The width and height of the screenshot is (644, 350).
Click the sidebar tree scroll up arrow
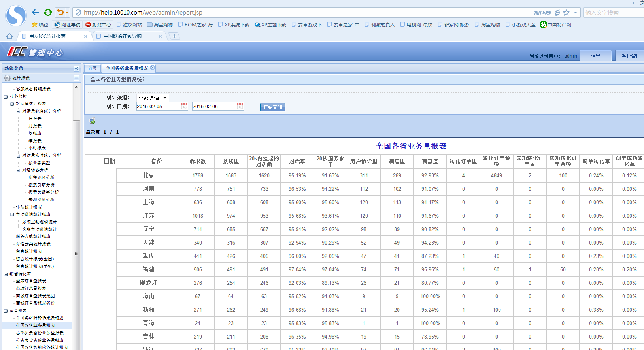pos(76,87)
